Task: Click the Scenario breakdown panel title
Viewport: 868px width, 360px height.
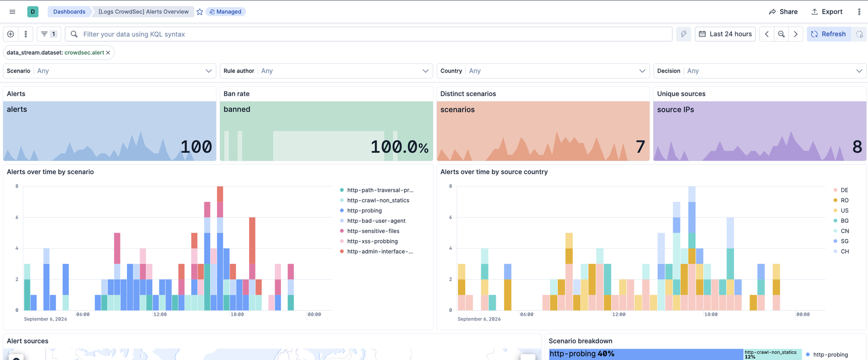Action: pyautogui.click(x=580, y=341)
